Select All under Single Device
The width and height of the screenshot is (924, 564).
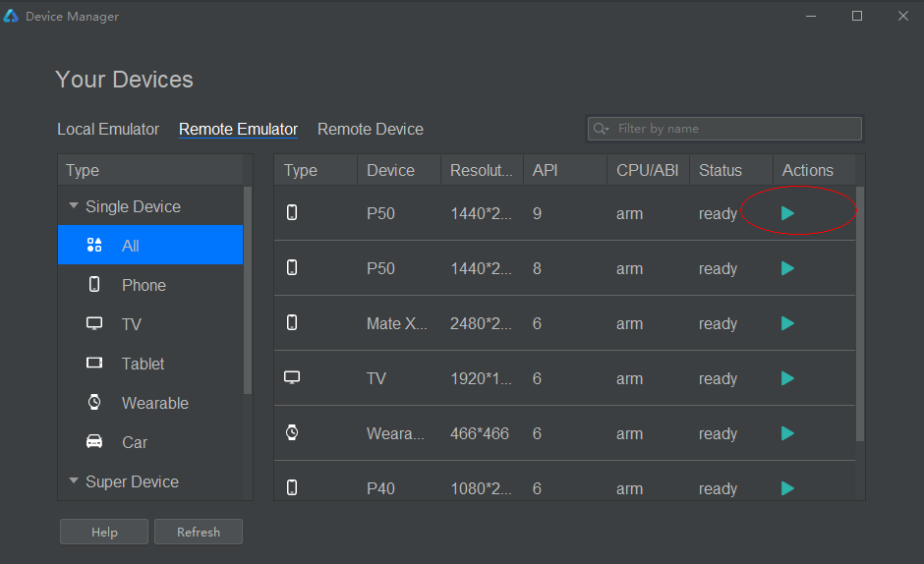tap(150, 245)
